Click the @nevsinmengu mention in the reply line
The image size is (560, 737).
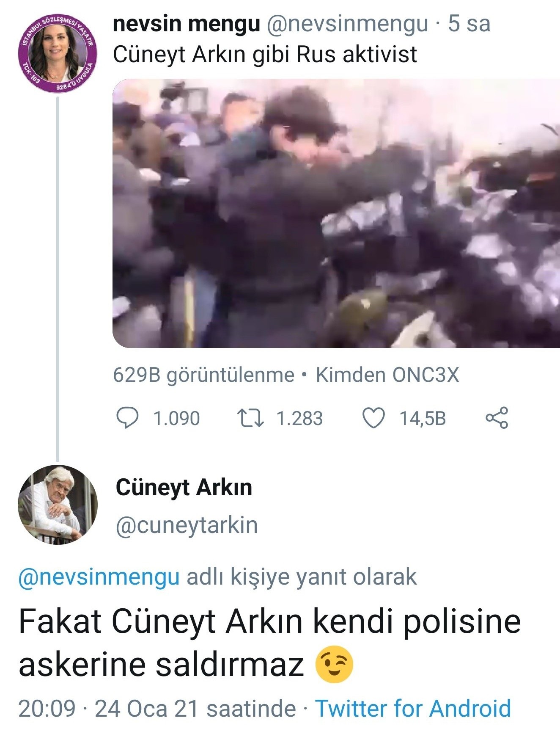(x=99, y=577)
